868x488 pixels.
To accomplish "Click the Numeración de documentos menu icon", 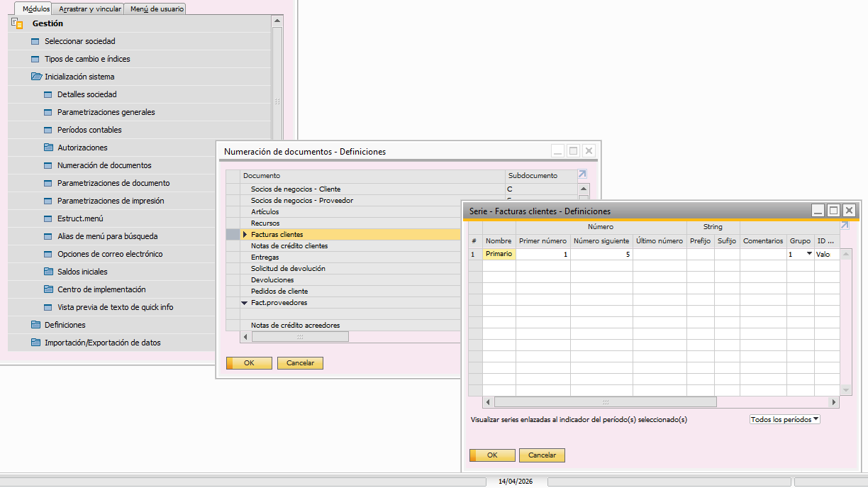I will (48, 165).
